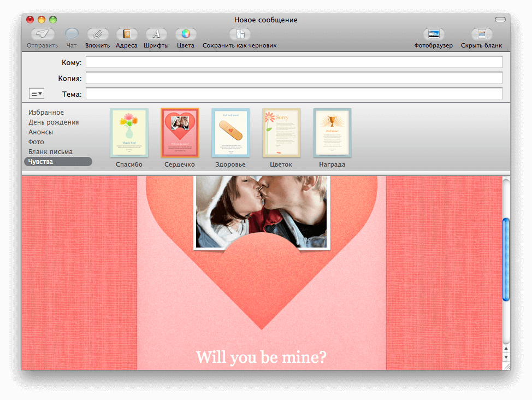The image size is (532, 400).
Task: Open the Цвета color wheel icon
Action: point(186,34)
